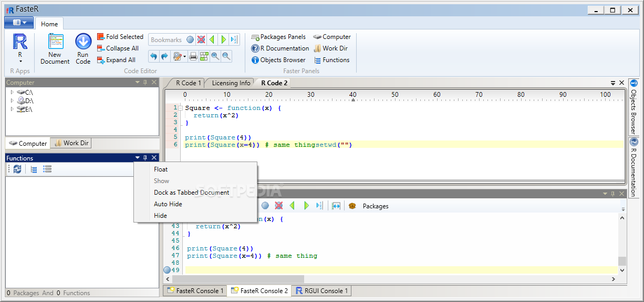The height and width of the screenshot is (302, 644).
Task: Click Expand All code folds
Action: 116,60
